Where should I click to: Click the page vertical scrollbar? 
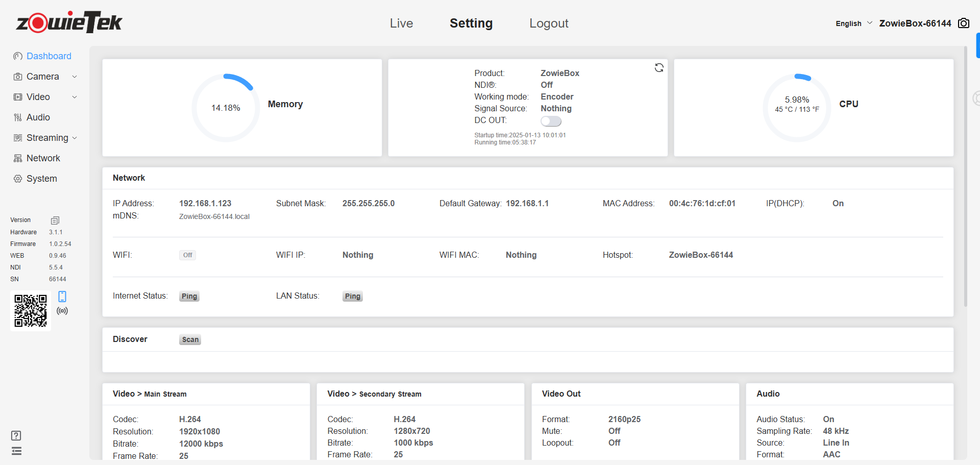pyautogui.click(x=965, y=179)
